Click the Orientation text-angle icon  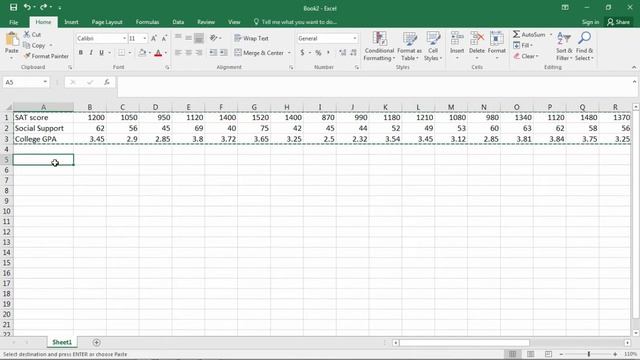click(213, 38)
